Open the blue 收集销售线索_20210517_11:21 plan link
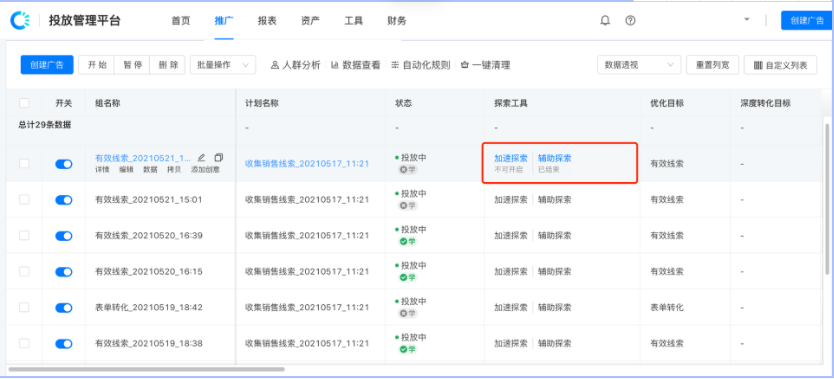 coord(307,164)
